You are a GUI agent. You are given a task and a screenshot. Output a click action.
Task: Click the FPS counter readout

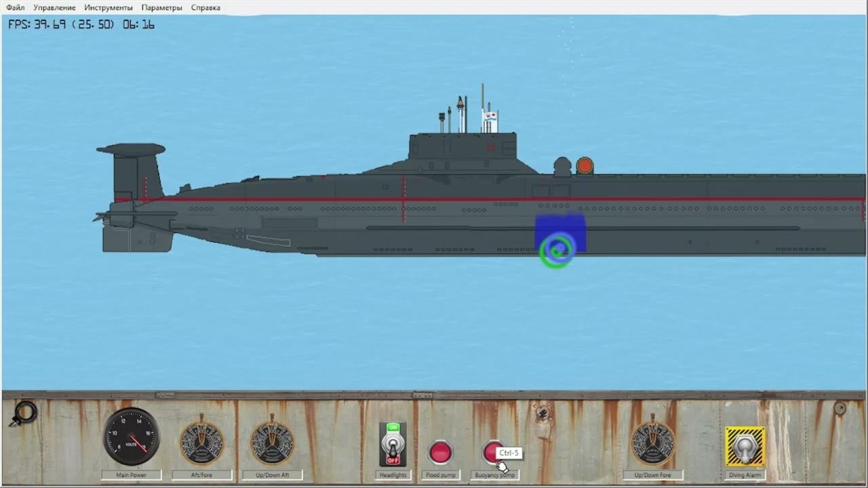point(81,24)
